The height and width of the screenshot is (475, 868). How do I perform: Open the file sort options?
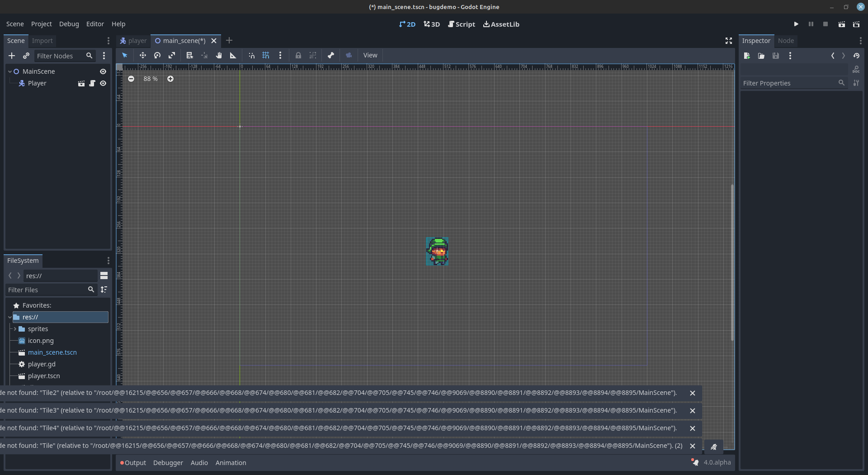[104, 290]
